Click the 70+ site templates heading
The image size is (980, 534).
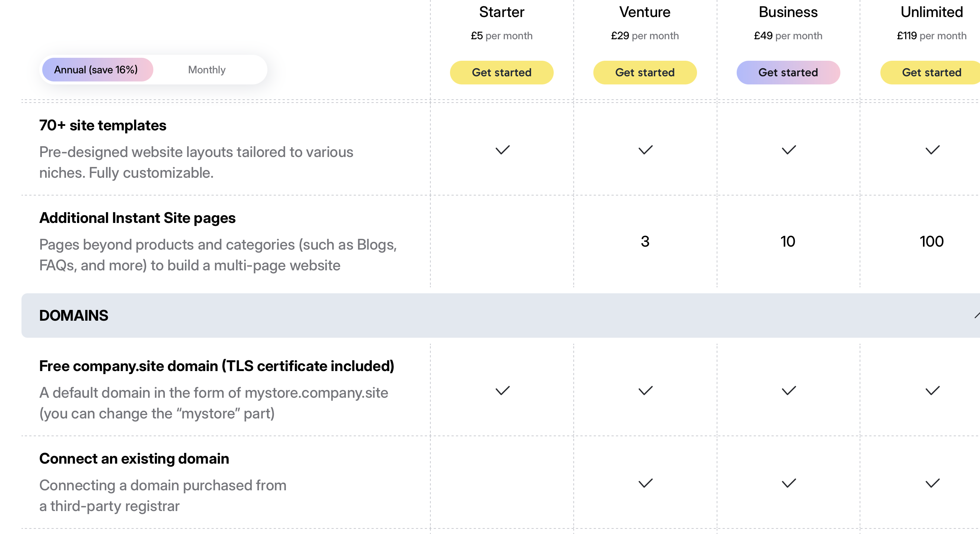click(103, 125)
